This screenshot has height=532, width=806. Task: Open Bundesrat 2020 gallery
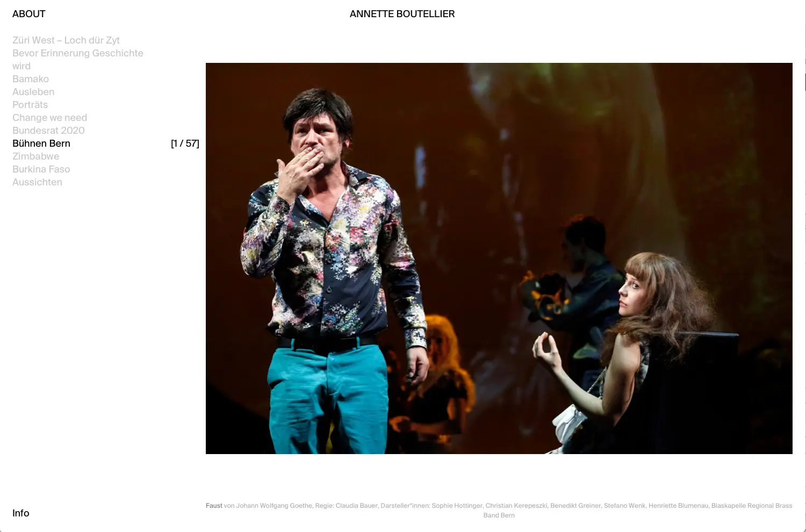pyautogui.click(x=48, y=131)
